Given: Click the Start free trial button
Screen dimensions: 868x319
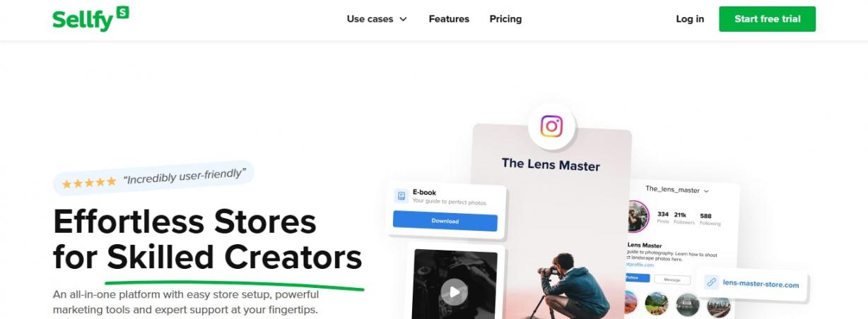Looking at the screenshot, I should (x=767, y=19).
